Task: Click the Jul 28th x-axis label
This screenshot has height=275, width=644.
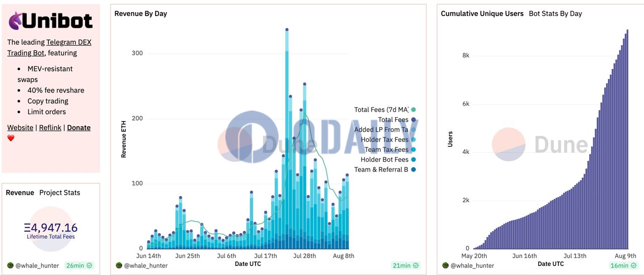Action: 304,256
